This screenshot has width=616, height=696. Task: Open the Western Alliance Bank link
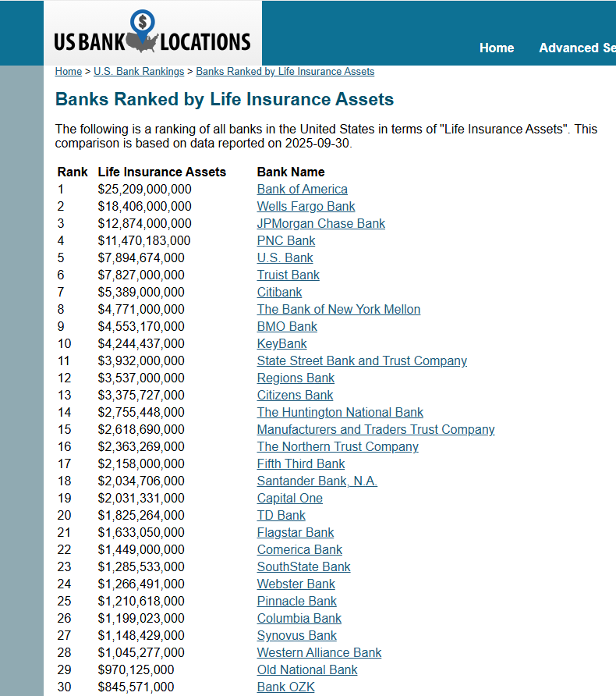[320, 652]
